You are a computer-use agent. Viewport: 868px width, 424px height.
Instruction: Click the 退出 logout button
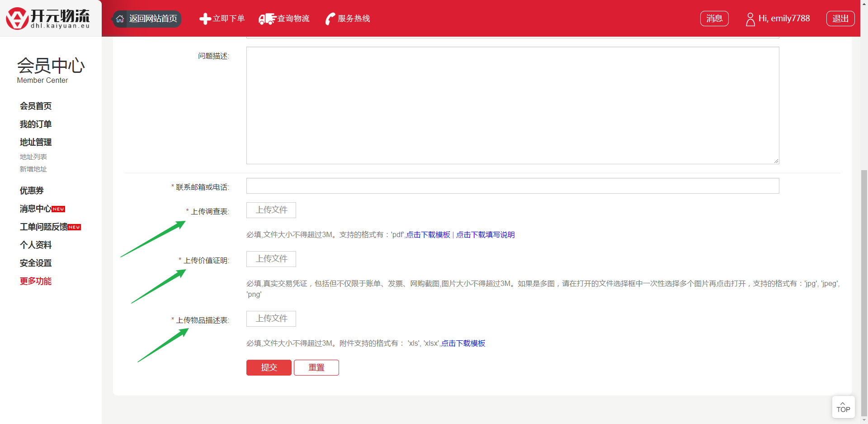coord(840,19)
